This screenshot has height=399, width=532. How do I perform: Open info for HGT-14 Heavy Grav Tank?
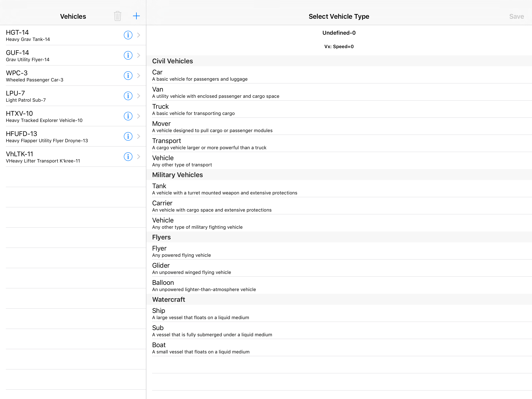click(128, 35)
